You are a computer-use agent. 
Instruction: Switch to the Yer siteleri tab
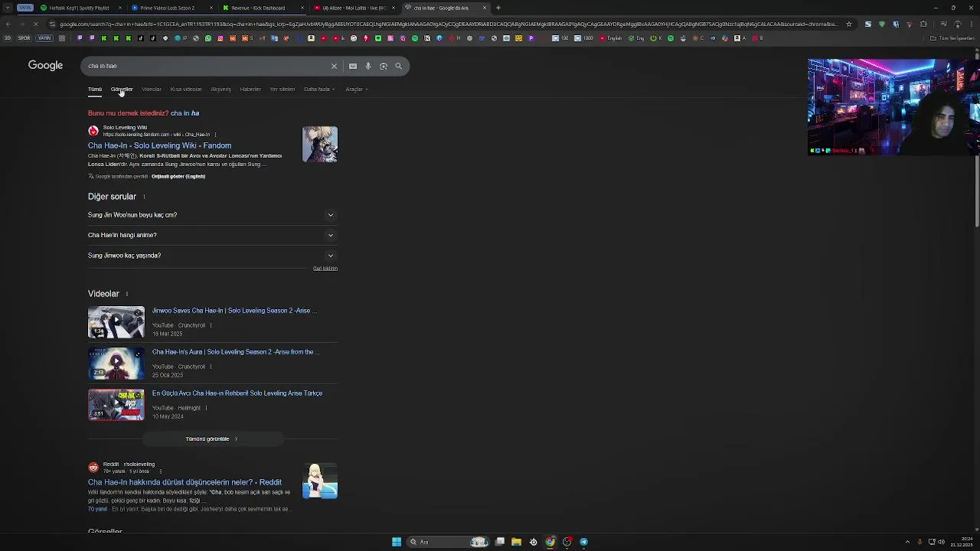pyautogui.click(x=283, y=89)
